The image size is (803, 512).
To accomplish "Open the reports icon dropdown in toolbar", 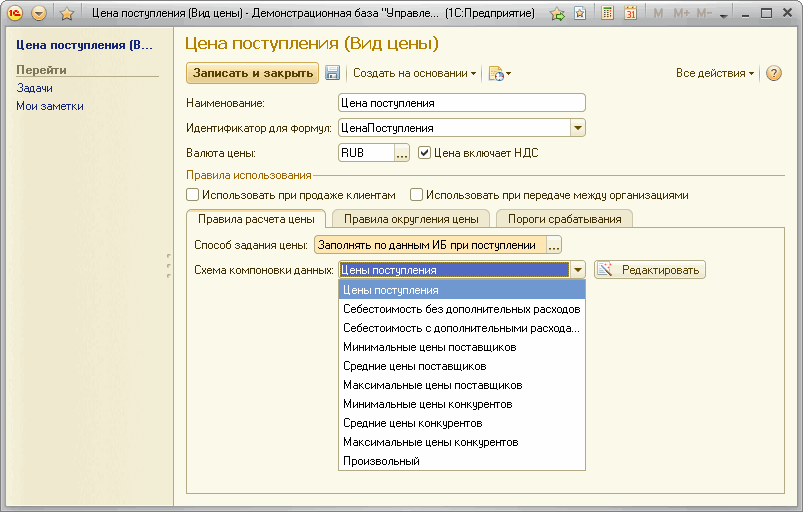I will tap(499, 74).
